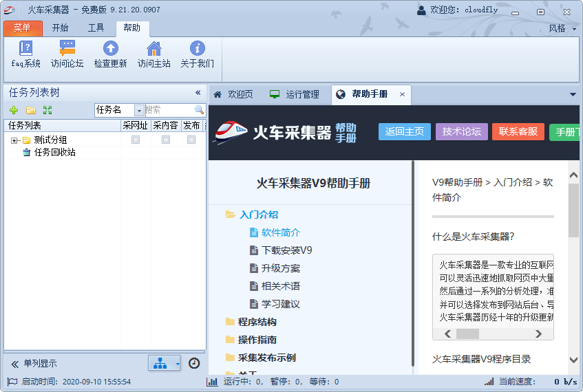Open the 相关术语 help link
This screenshot has height=392, width=583.
[281, 286]
